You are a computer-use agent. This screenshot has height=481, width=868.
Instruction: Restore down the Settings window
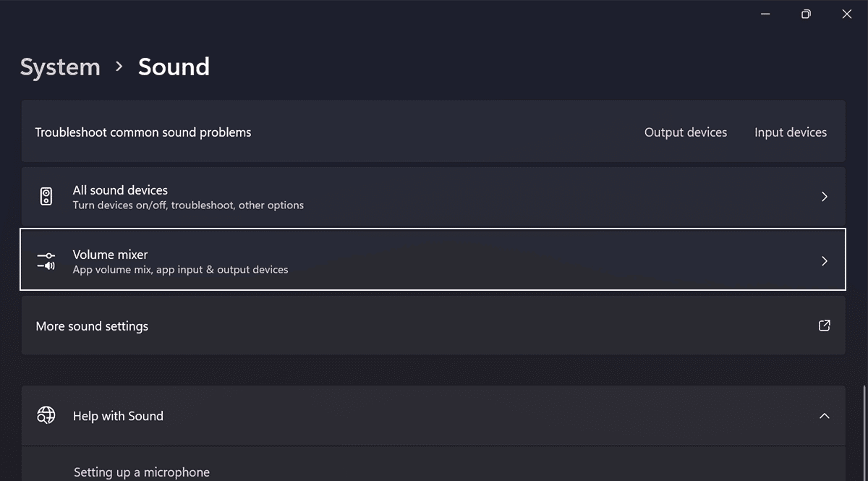(x=806, y=14)
